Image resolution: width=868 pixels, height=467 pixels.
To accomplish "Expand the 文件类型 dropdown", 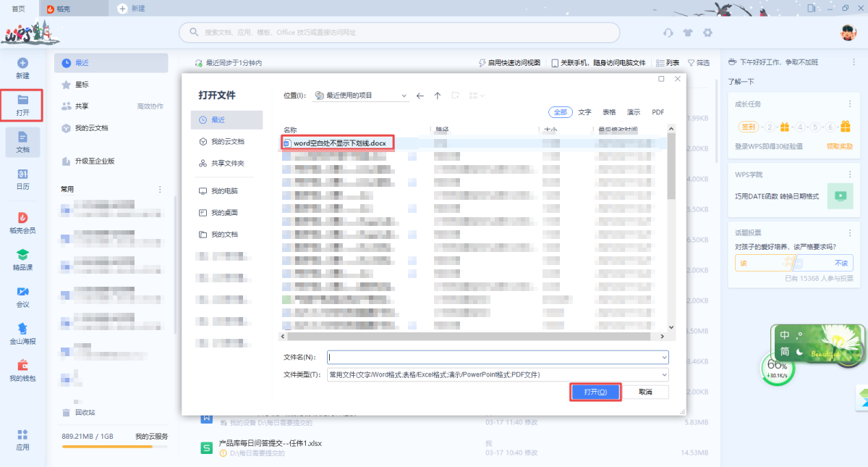I will 664,374.
